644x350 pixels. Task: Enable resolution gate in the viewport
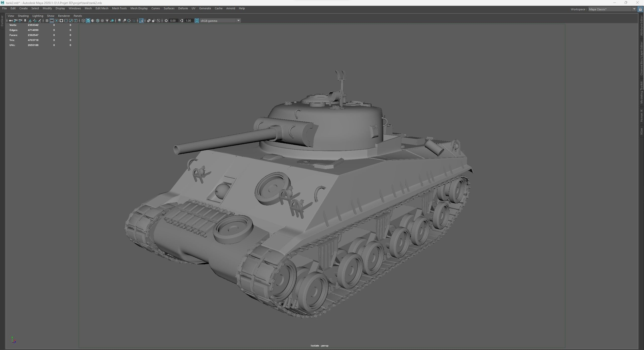[x=57, y=21]
